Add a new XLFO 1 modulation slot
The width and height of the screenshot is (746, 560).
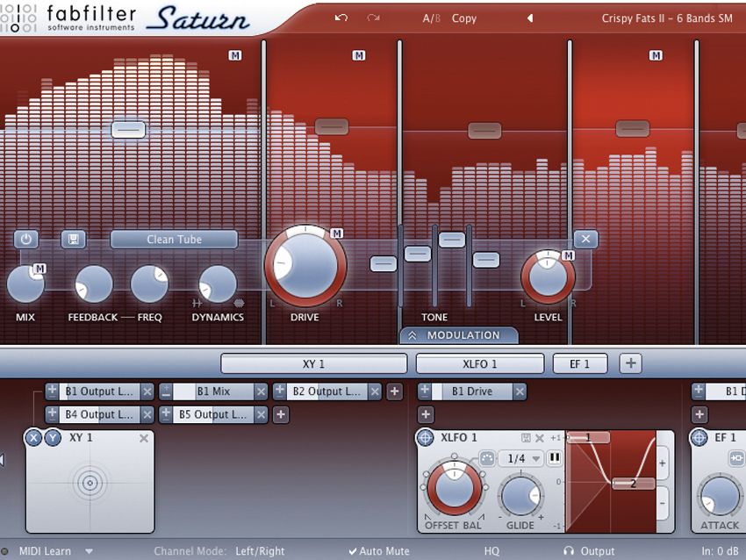tap(426, 414)
